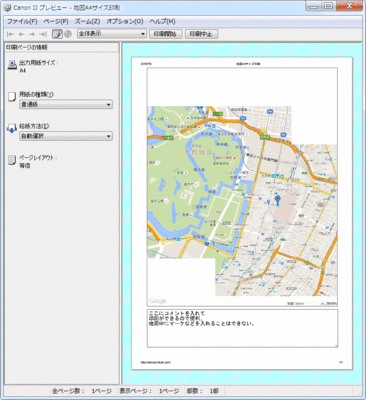Click the A4 paper size value

click(23, 71)
